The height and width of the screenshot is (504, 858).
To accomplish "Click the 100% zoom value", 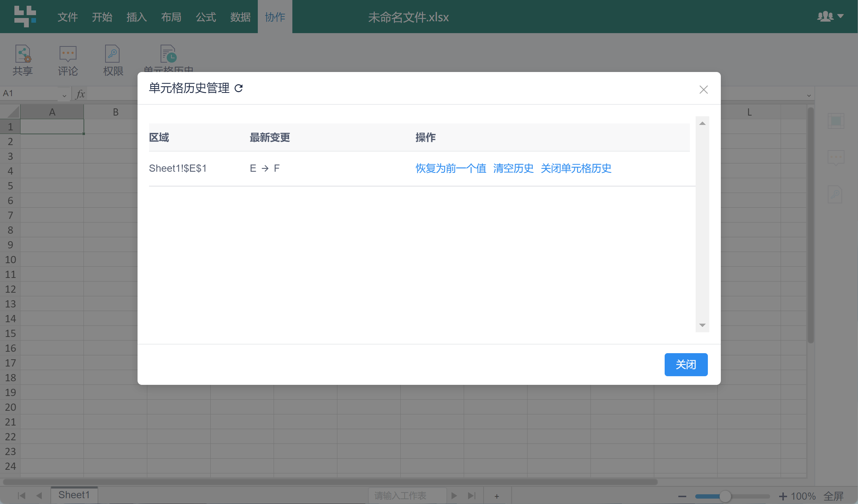I will point(803,496).
